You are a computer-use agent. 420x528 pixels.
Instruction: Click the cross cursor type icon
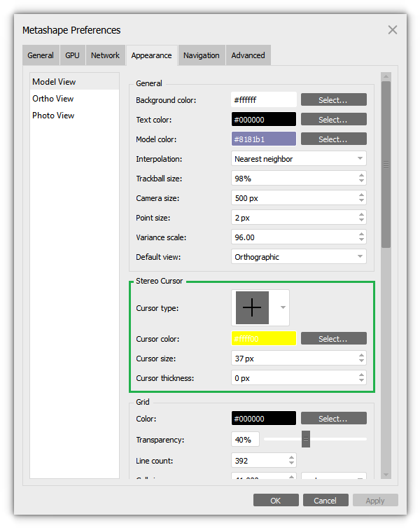252,308
